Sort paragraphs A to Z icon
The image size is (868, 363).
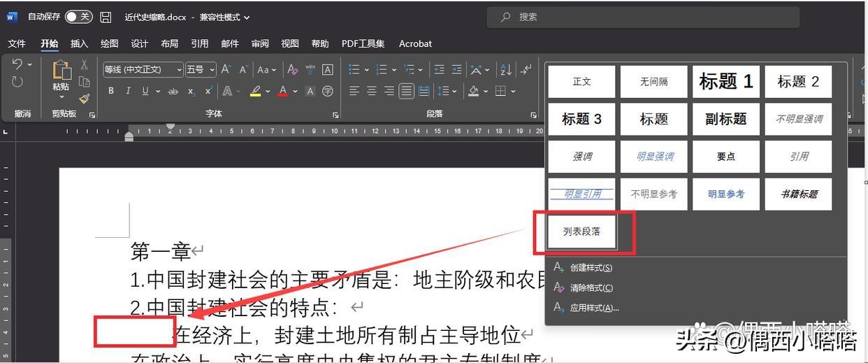click(506, 69)
